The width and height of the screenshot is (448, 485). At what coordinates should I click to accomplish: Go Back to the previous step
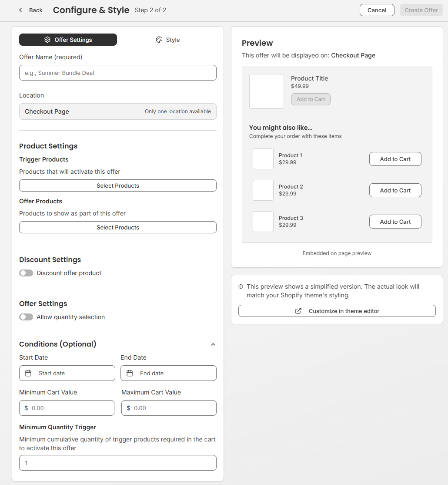[31, 10]
